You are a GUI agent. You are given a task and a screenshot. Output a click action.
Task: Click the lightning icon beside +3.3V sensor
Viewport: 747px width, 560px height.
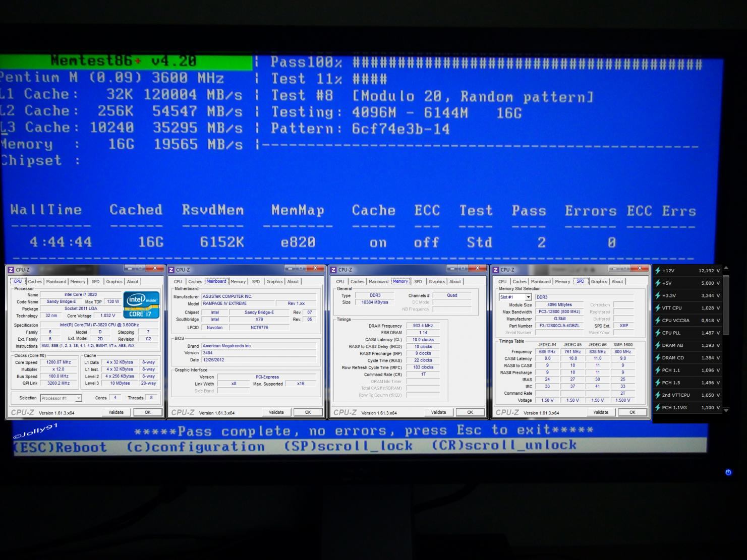point(658,295)
